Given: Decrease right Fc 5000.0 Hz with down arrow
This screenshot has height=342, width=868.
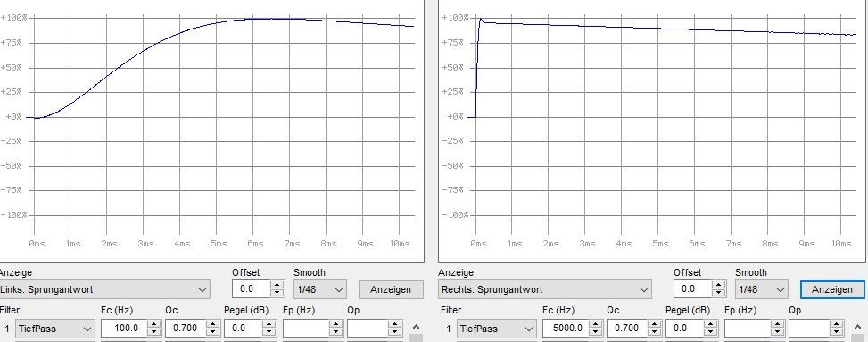Looking at the screenshot, I should pos(596,332).
